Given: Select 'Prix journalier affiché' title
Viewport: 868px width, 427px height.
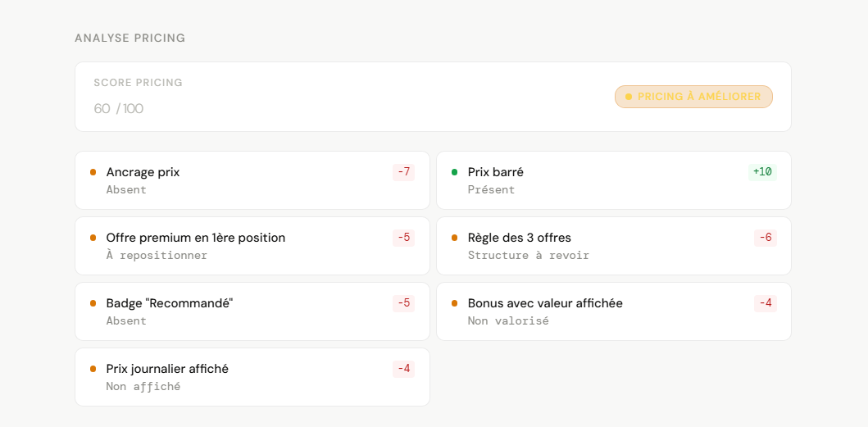Looking at the screenshot, I should (167, 369).
